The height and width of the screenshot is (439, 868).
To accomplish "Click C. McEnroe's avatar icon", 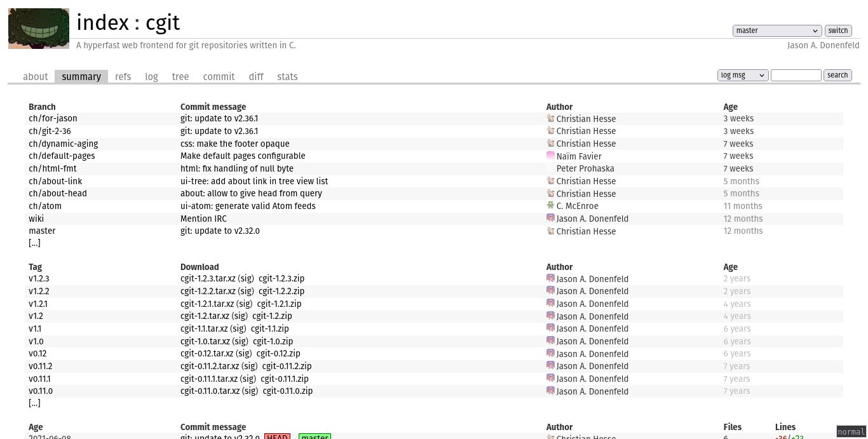I will point(551,206).
